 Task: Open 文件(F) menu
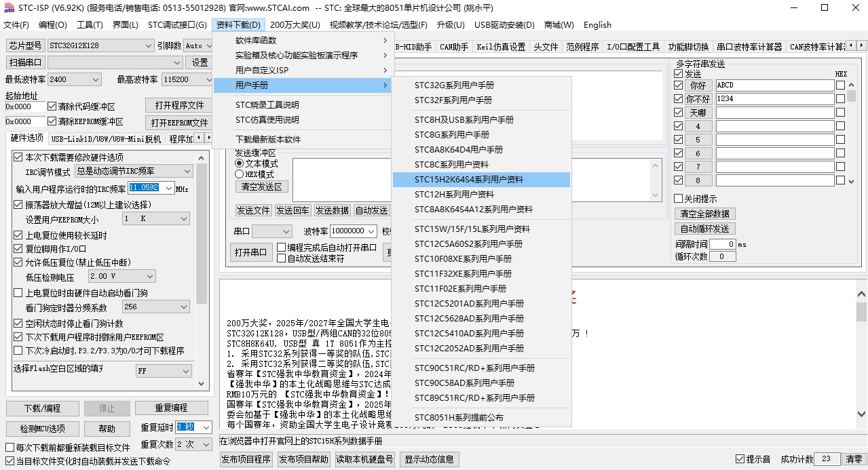(16, 25)
